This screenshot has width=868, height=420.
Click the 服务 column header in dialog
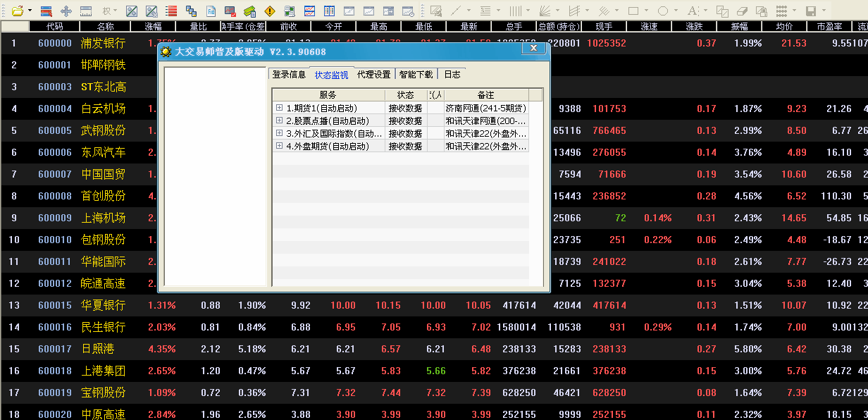[328, 95]
